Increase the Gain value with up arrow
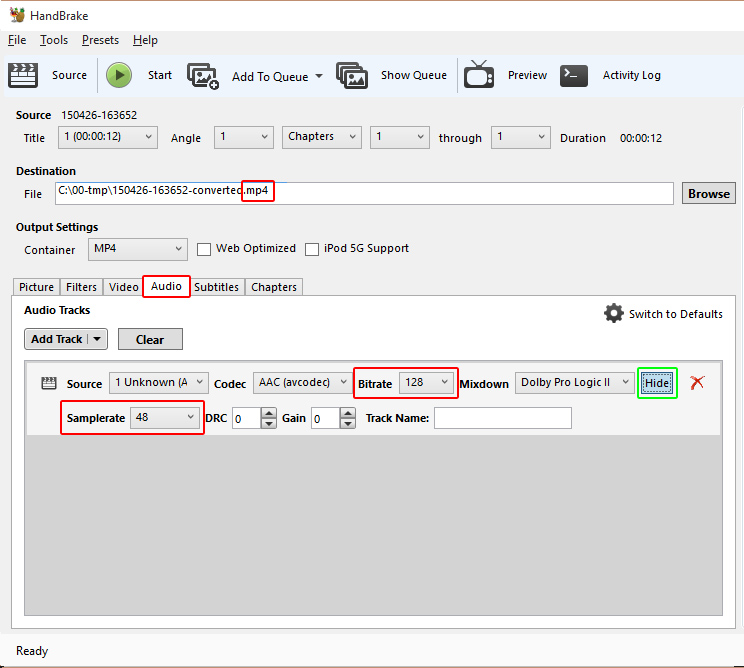744x668 pixels. click(x=348, y=413)
